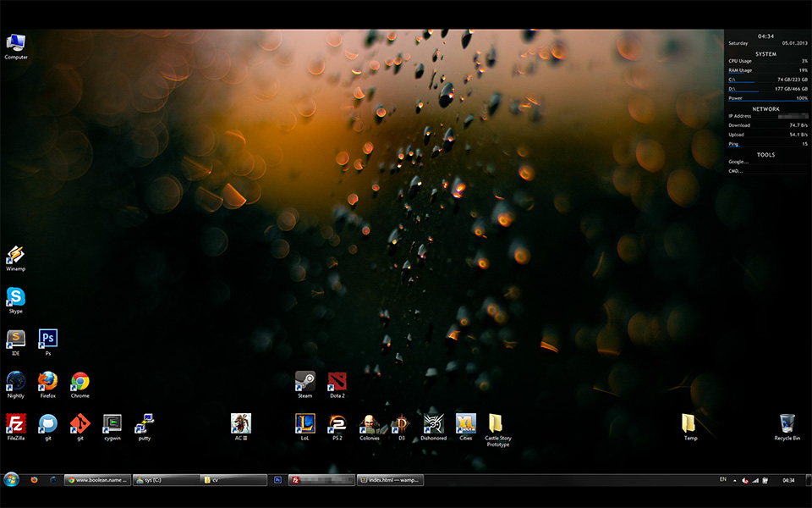Switch to the www.boolean.name Chrome window
Viewport: 812px width, 508px height.
tap(97, 480)
